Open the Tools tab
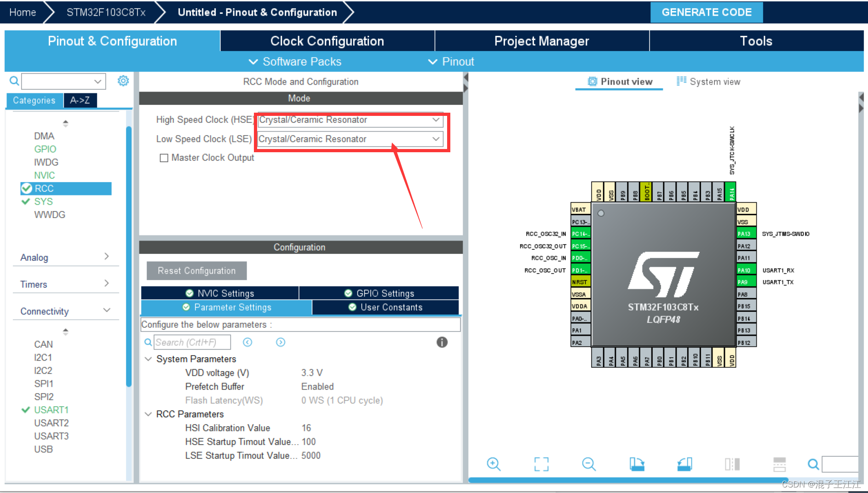Viewport: 868px width, 493px height. click(x=756, y=41)
